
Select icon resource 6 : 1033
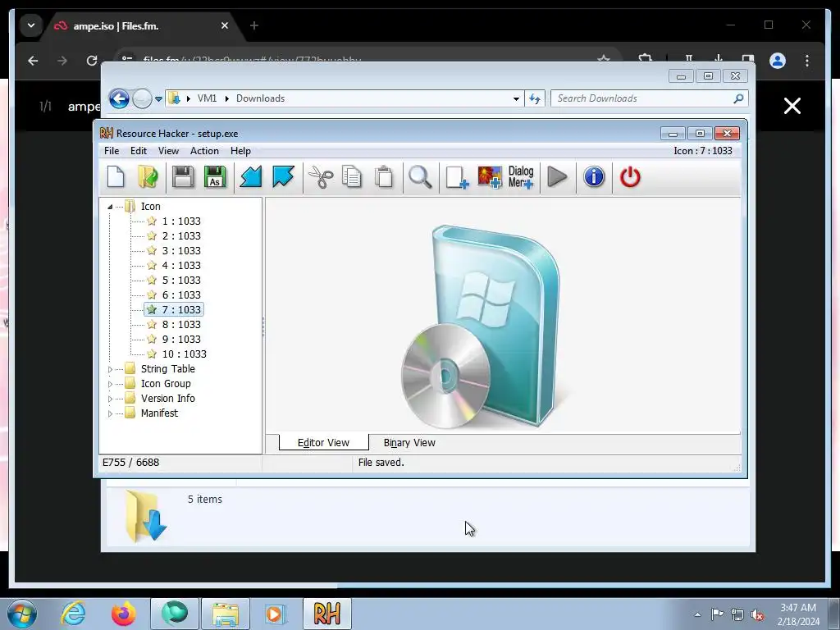pos(181,295)
